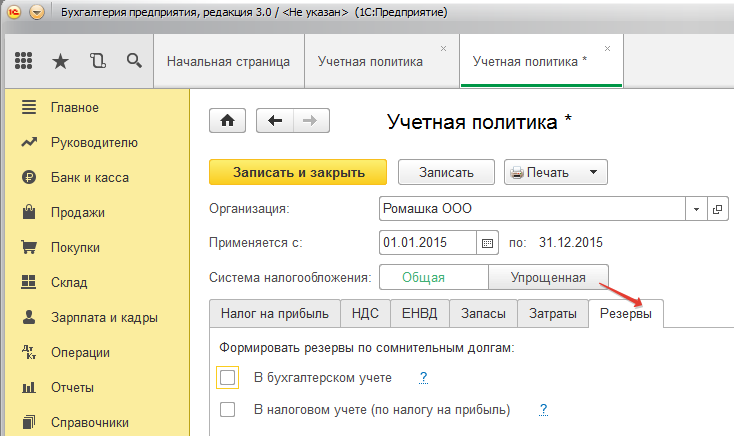This screenshot has height=436, width=734.
Task: Check the В налоговом учете option
Action: 228,410
